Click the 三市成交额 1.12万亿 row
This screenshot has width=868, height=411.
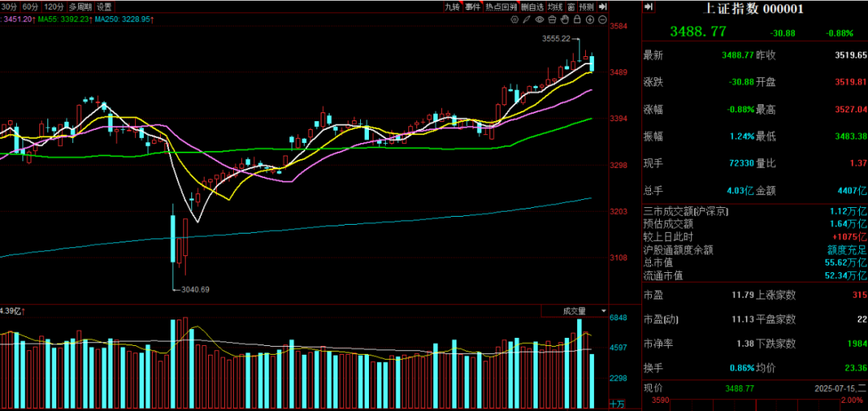click(755, 211)
